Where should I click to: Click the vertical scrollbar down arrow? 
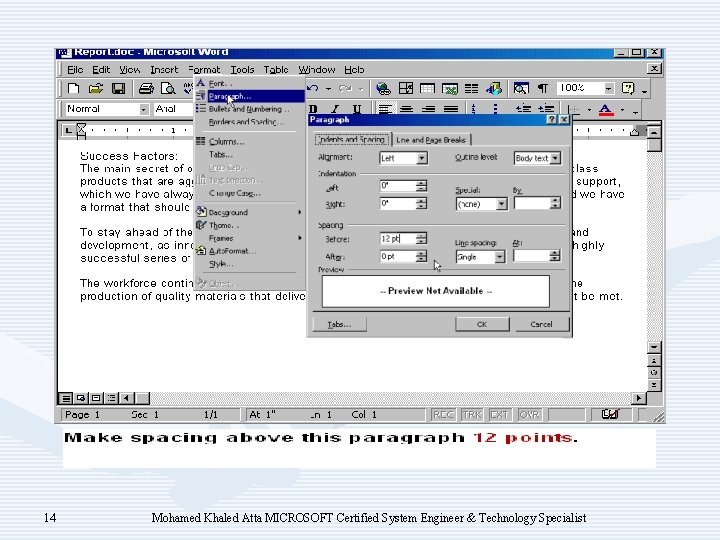pyautogui.click(x=654, y=347)
